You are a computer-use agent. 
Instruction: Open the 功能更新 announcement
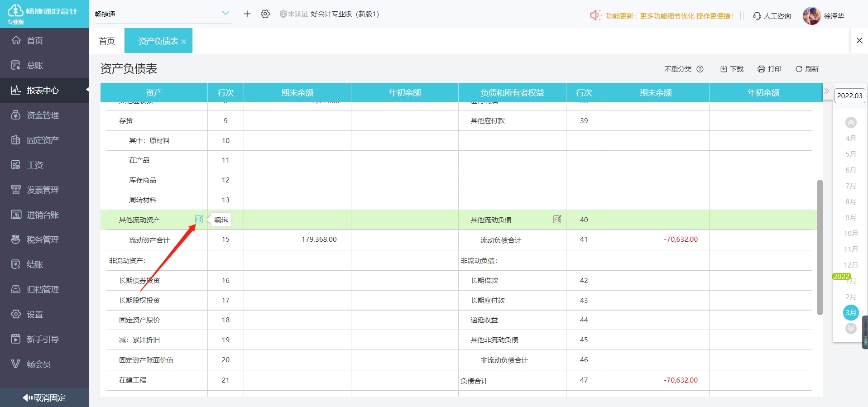pyautogui.click(x=662, y=16)
